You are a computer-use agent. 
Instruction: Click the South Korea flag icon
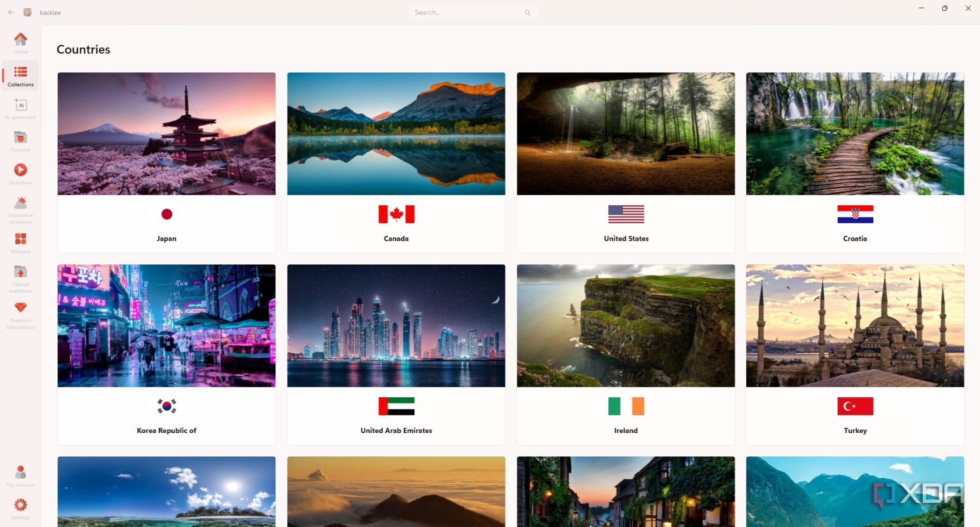point(167,406)
